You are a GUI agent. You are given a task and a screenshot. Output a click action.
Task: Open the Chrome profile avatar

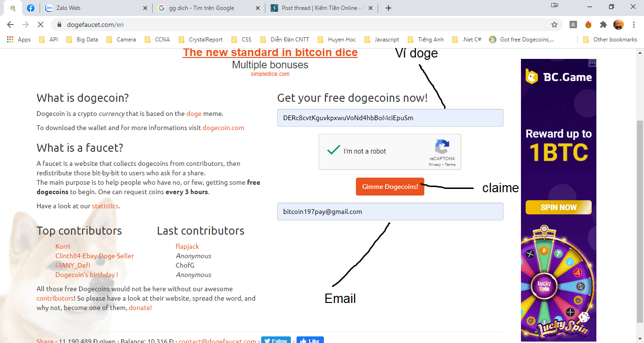tap(619, 24)
